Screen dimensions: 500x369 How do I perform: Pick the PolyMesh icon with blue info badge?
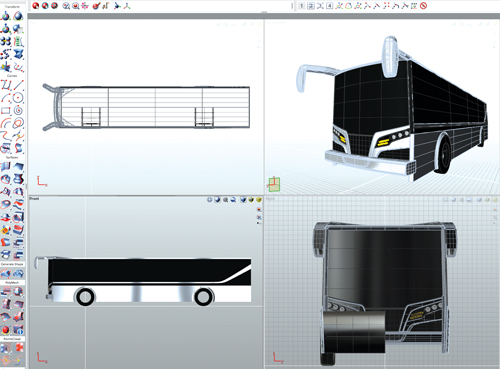(18, 330)
